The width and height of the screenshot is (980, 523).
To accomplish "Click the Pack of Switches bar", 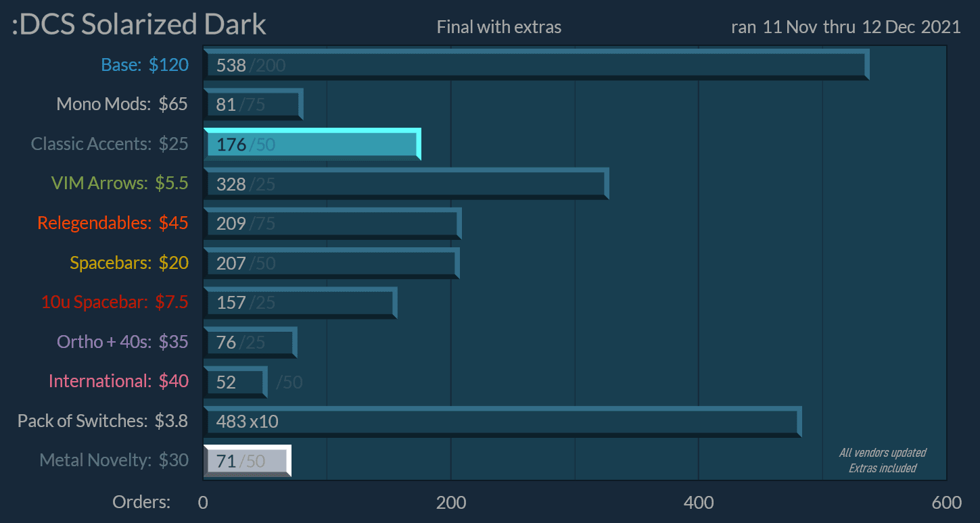I will (x=501, y=421).
